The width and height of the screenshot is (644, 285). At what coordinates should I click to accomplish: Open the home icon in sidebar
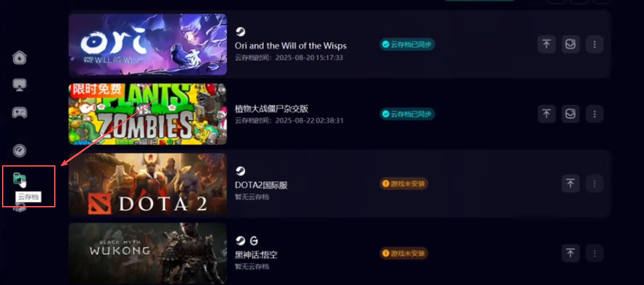pos(20,58)
